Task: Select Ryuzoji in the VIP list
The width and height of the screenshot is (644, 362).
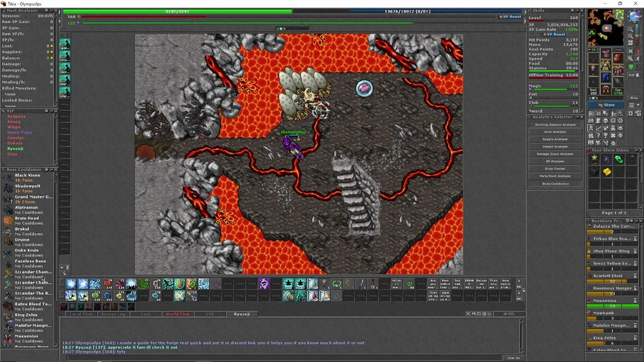Action: click(x=15, y=149)
